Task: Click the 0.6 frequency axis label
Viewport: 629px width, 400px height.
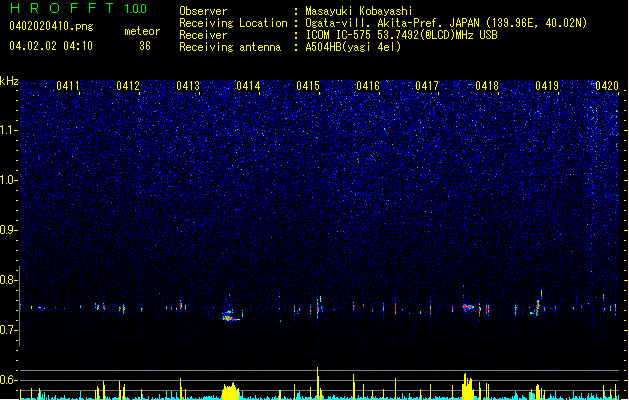Action: tap(9, 380)
